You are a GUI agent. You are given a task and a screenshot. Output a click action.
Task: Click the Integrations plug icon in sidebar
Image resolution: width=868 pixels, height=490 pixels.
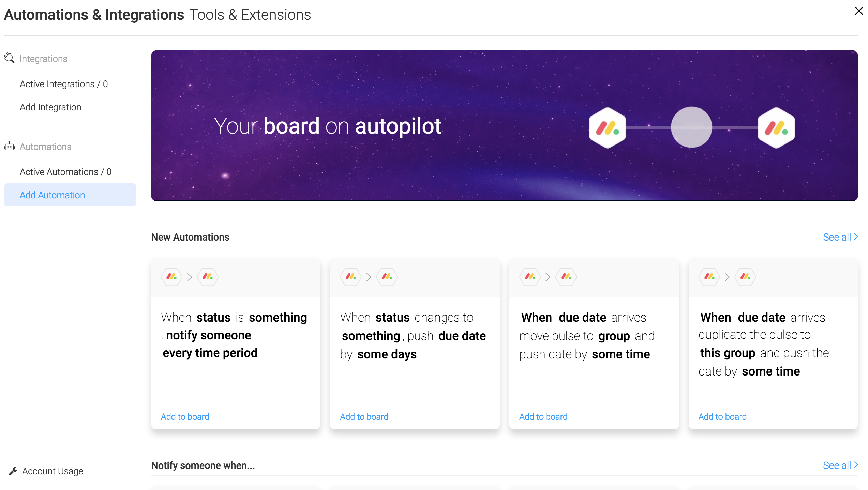pyautogui.click(x=9, y=58)
